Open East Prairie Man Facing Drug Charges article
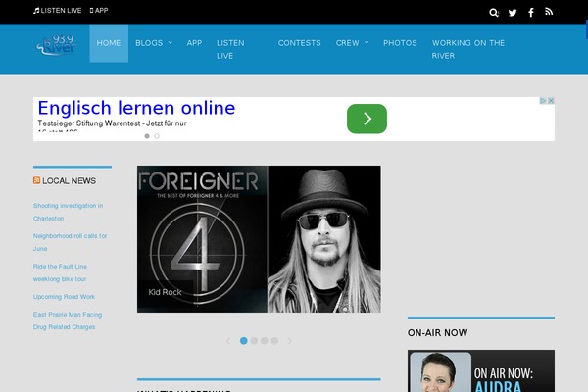 point(68,320)
